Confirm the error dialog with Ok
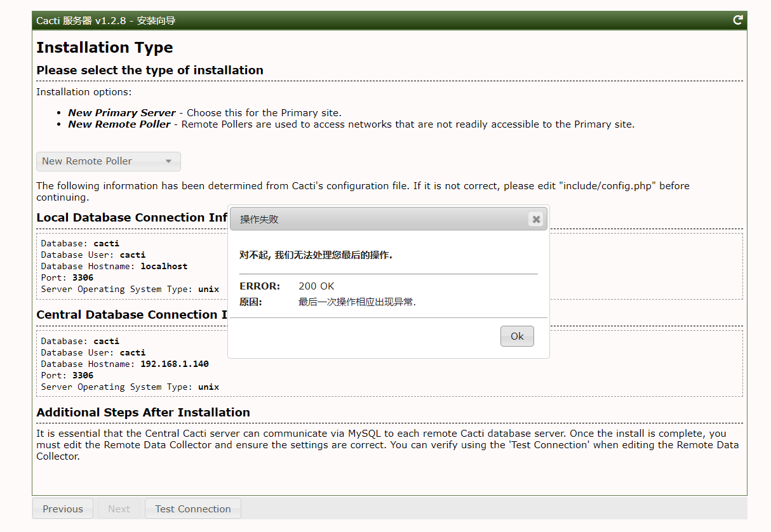Screen dimensions: 771x532 pyautogui.click(x=517, y=336)
